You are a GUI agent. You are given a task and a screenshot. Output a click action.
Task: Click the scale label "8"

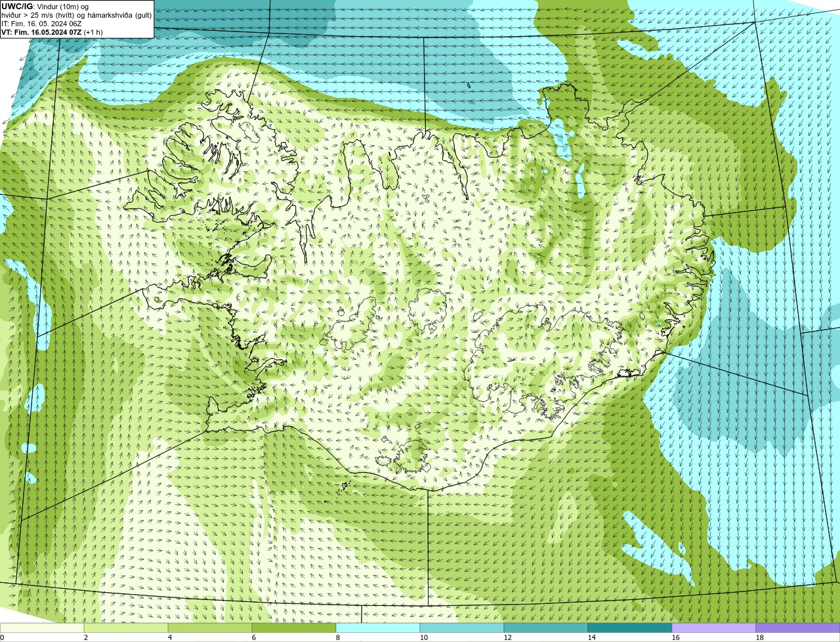click(338, 637)
